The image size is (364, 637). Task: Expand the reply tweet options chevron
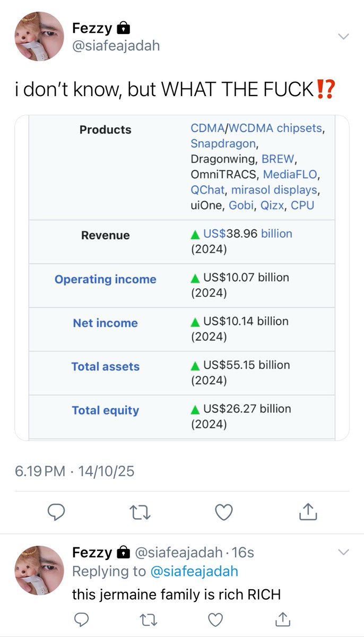[344, 553]
